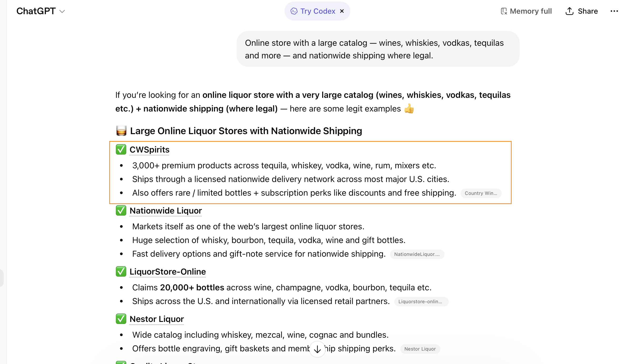
Task: Click the Nestor Liquor source citation chip
Action: point(420,349)
